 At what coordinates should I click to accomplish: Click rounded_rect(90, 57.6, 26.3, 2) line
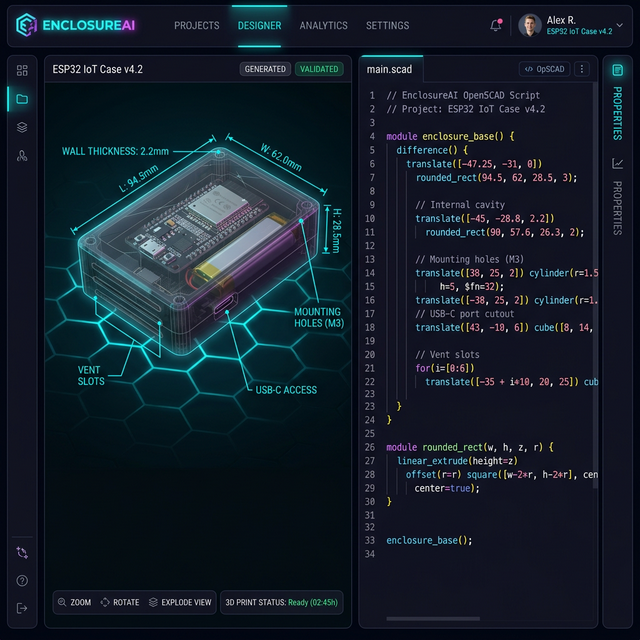504,232
